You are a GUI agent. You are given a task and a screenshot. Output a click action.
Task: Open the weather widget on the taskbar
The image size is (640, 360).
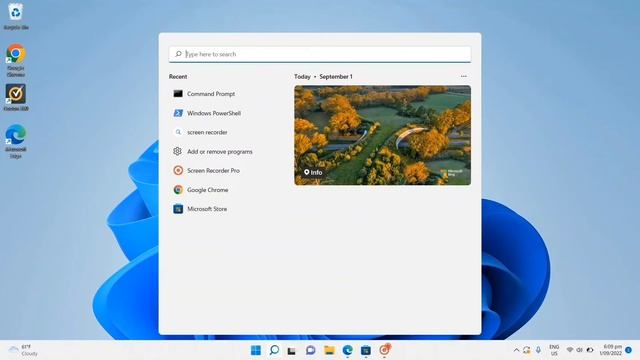coord(24,350)
